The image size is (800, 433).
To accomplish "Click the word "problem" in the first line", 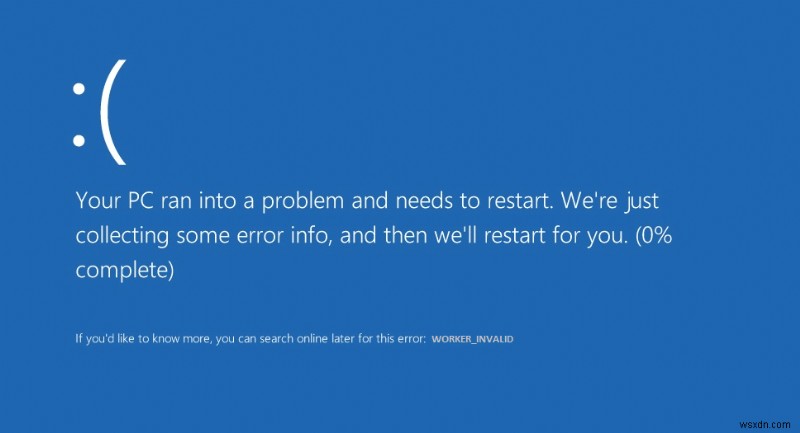I will tap(303, 202).
